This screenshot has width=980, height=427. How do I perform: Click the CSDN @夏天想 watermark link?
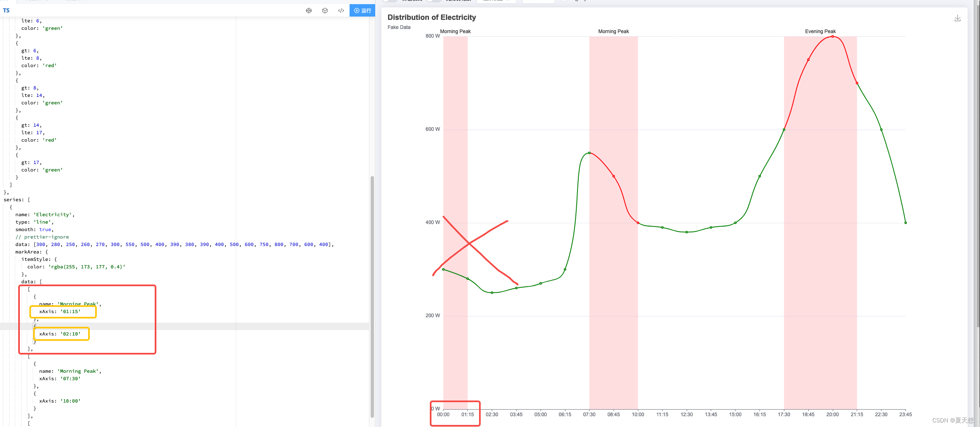tap(952, 420)
